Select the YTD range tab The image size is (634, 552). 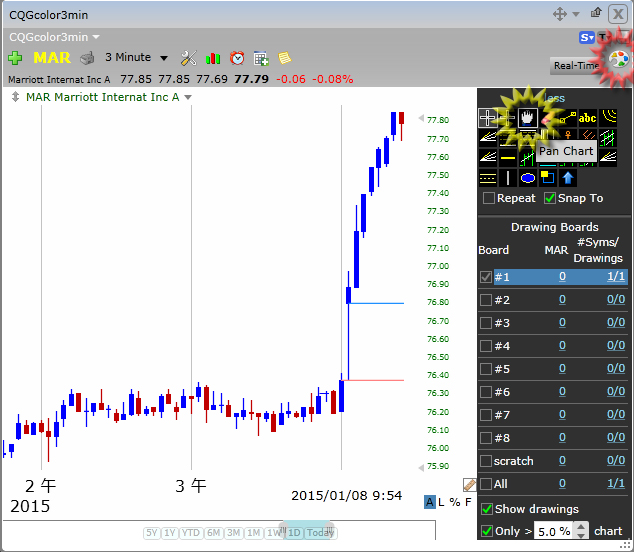(x=191, y=533)
